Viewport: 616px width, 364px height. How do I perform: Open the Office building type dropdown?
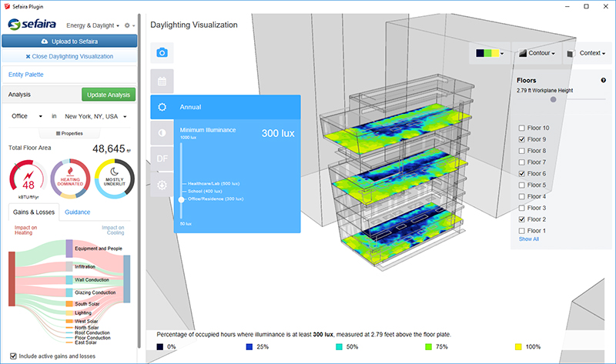(x=27, y=116)
